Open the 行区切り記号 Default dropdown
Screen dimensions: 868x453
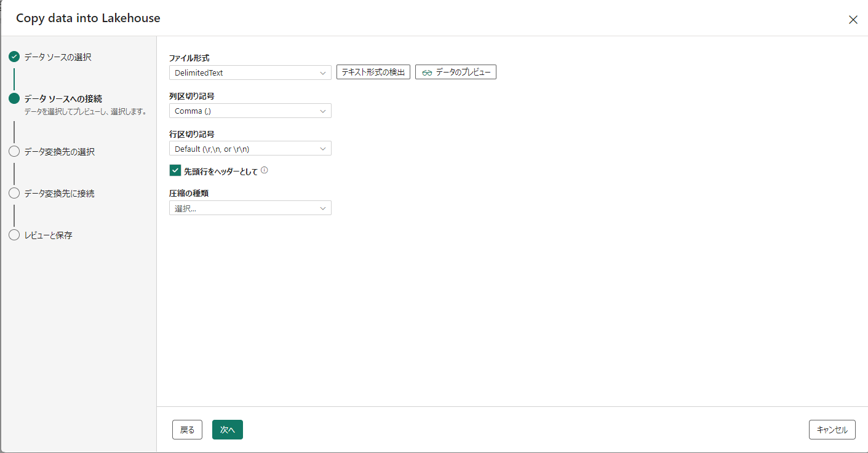coord(250,149)
